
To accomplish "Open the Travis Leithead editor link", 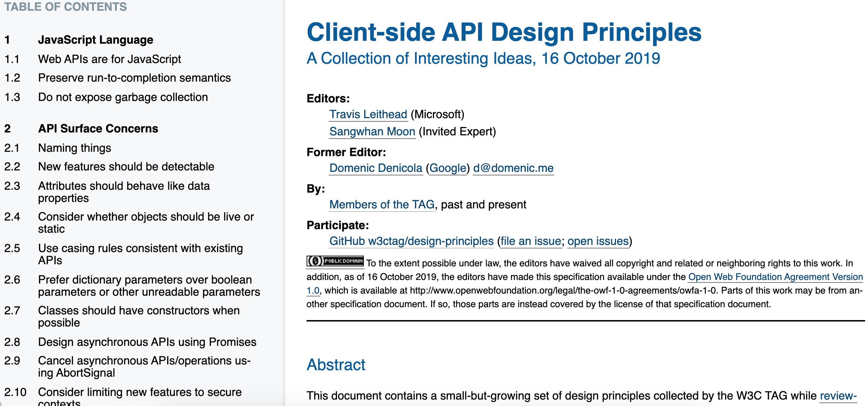I will click(368, 114).
